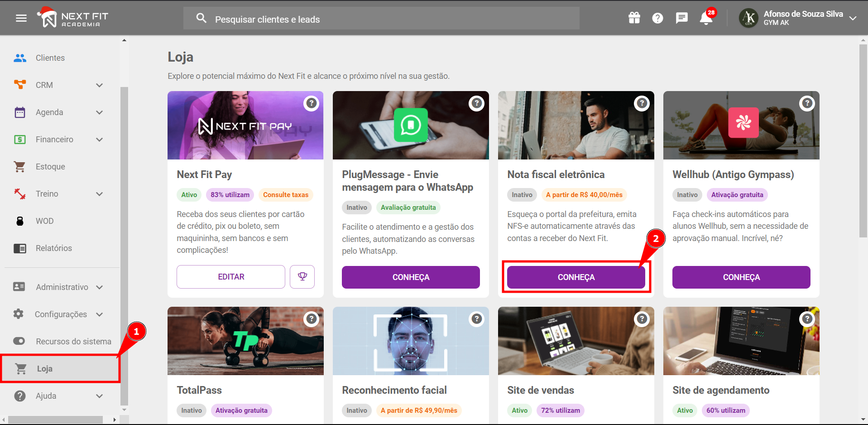This screenshot has width=868, height=425.
Task: Click the Next Fit Pay banner image
Action: 245,125
